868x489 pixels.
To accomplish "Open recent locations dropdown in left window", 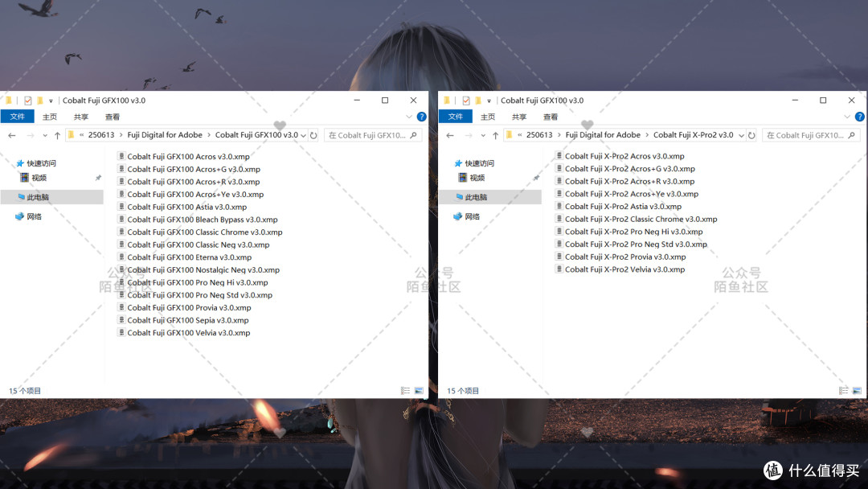I will click(45, 135).
